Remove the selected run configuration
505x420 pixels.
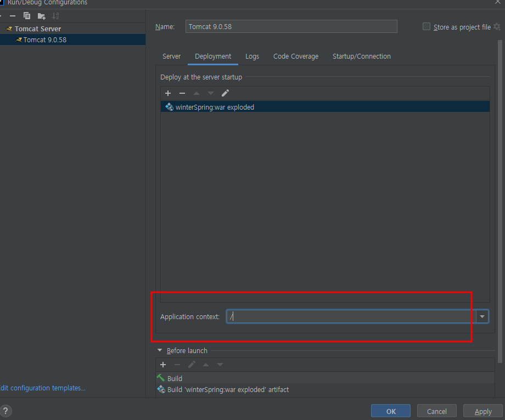coord(13,16)
